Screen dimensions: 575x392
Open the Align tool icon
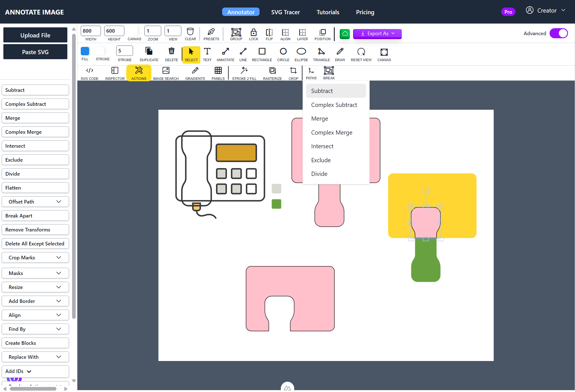tap(285, 32)
